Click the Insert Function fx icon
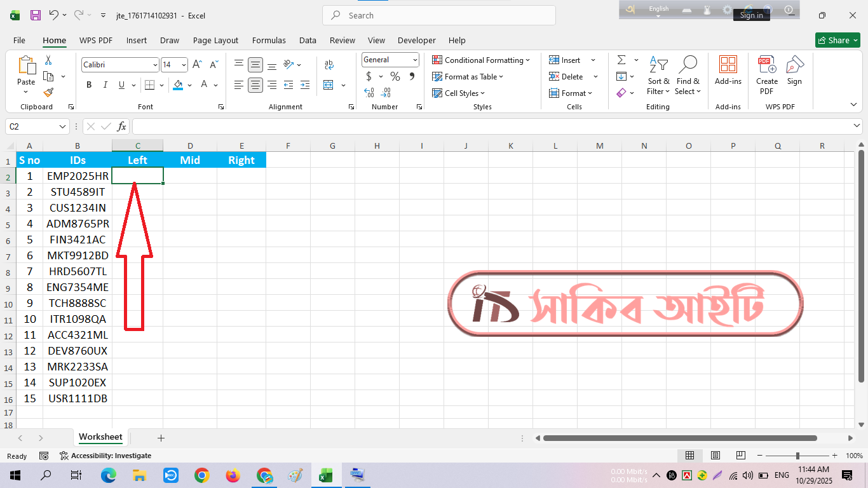 (121, 126)
